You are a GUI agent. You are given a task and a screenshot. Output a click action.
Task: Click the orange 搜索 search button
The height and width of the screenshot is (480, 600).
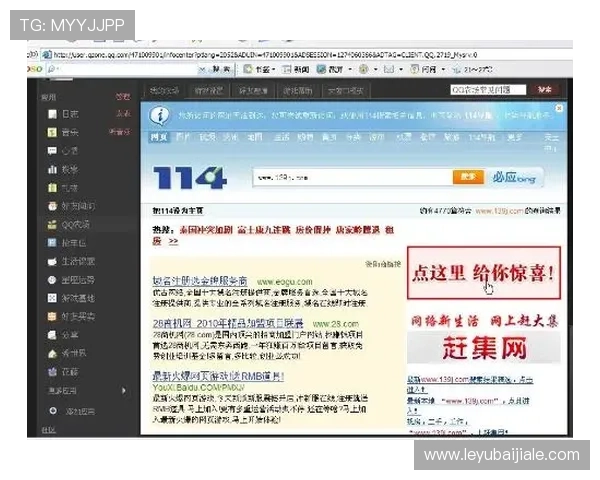tap(468, 177)
